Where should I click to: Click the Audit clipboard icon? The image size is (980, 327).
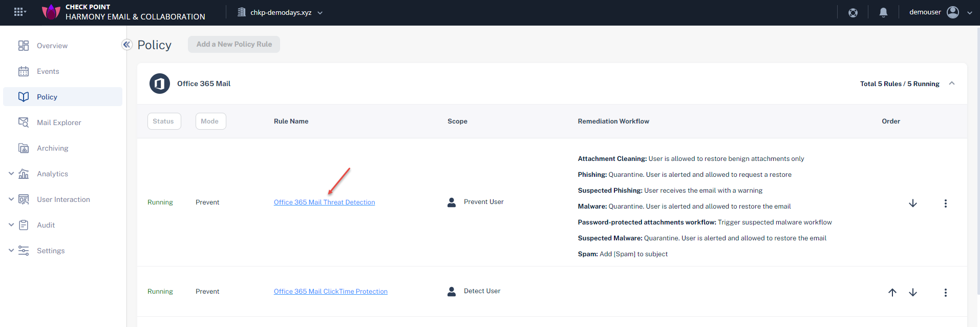pyautogui.click(x=24, y=225)
